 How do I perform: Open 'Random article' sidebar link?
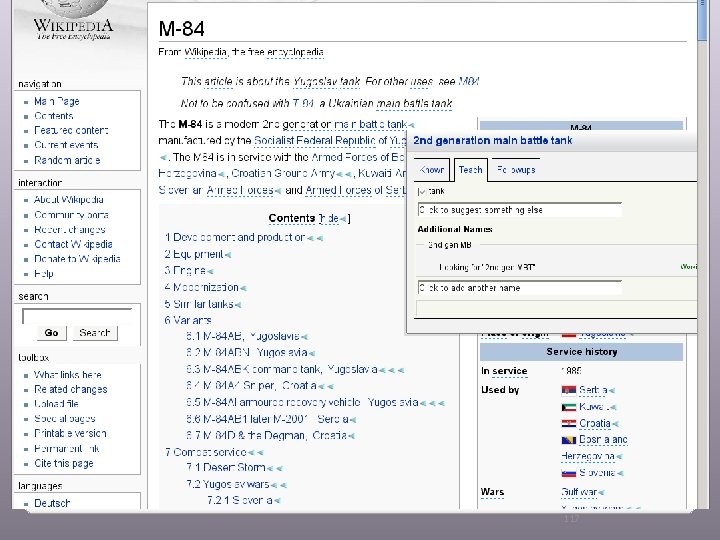(68, 160)
